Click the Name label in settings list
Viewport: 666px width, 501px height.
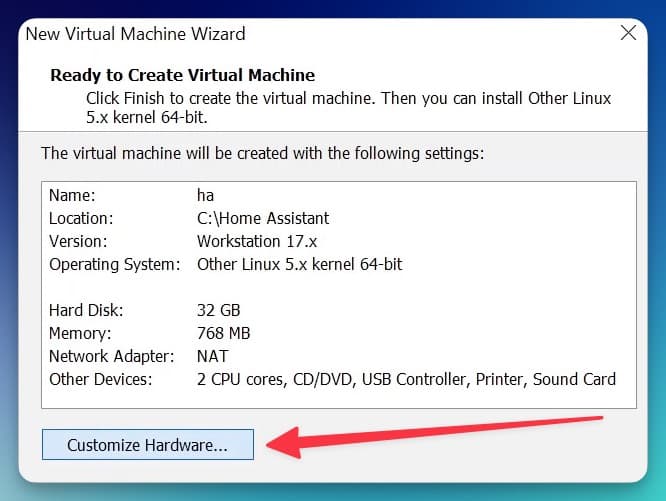(x=73, y=197)
